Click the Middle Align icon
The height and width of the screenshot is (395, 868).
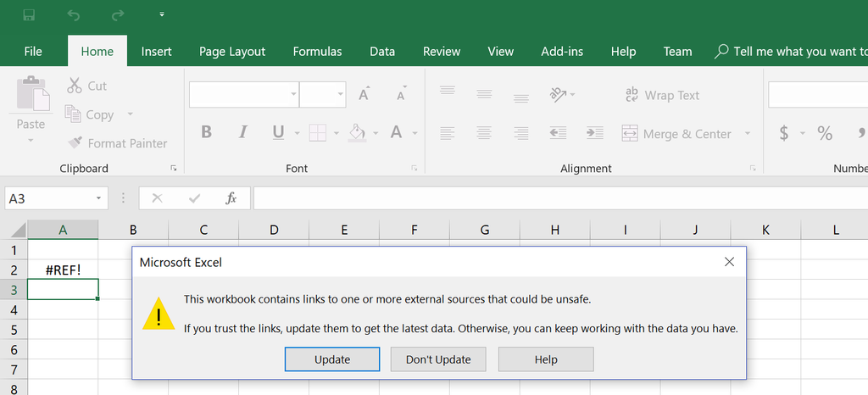pyautogui.click(x=484, y=93)
